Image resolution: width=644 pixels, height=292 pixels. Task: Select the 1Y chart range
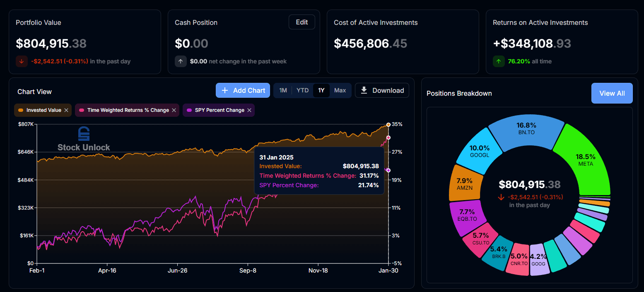pos(321,90)
